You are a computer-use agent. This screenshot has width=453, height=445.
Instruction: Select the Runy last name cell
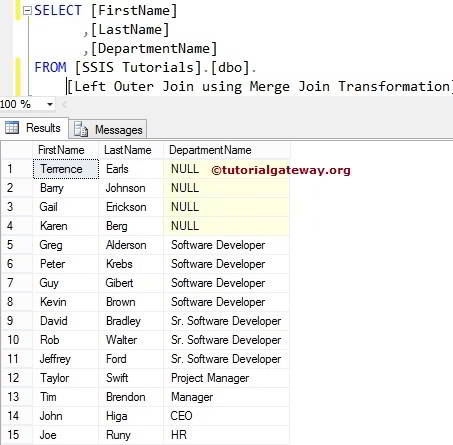click(131, 435)
